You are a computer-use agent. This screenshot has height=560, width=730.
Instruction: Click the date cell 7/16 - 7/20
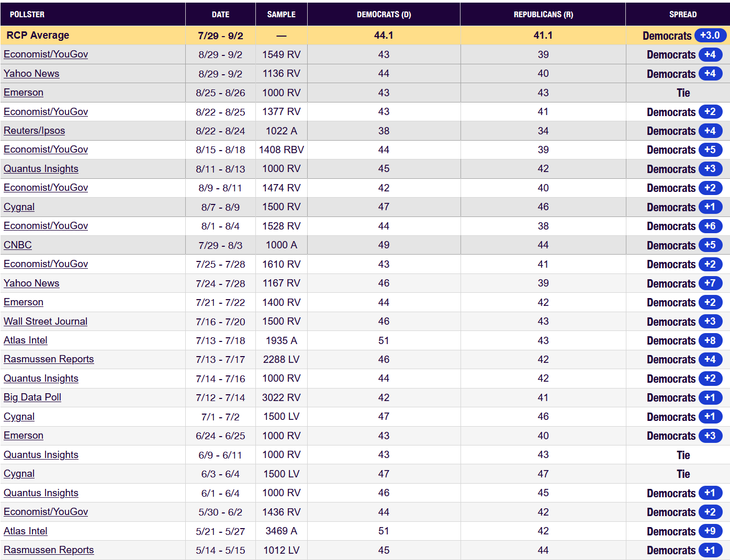tap(221, 322)
